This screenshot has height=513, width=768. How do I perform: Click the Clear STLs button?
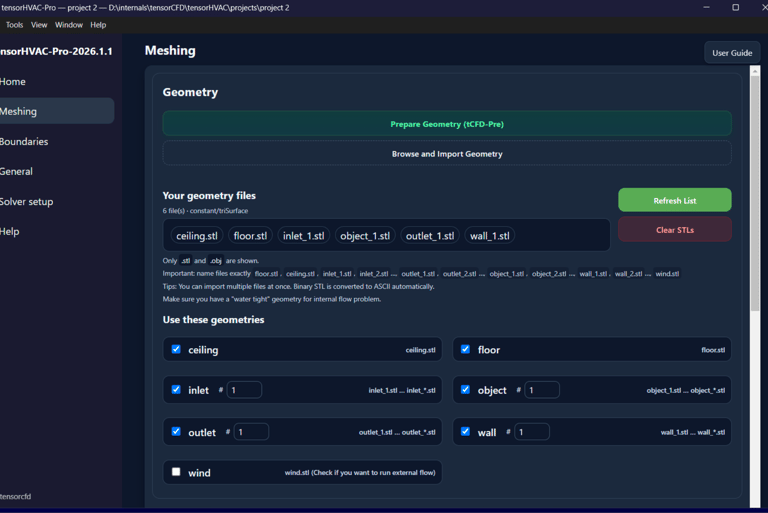pos(675,230)
